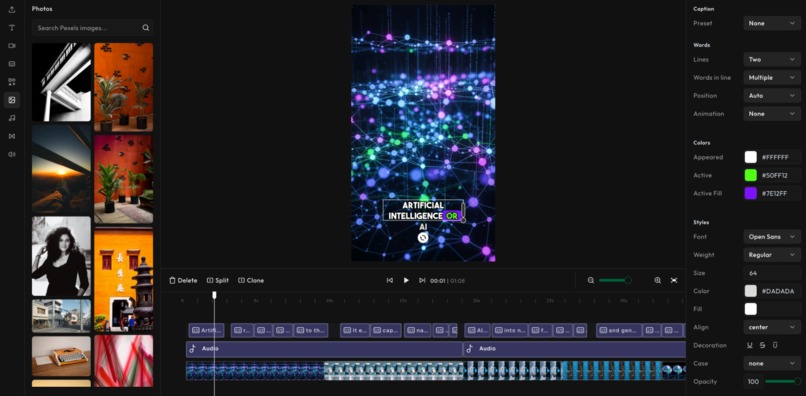Select the second Audio track clip
806x396 pixels.
click(575, 349)
